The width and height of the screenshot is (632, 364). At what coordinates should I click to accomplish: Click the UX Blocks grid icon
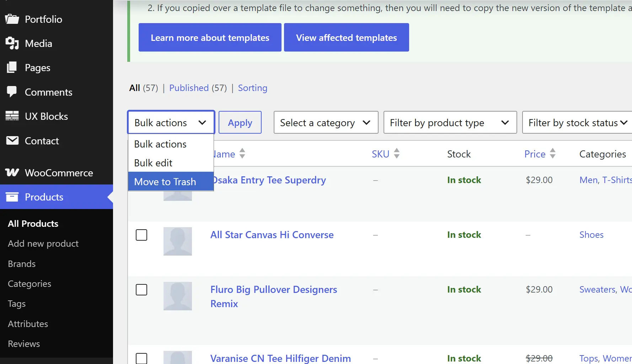(x=12, y=116)
